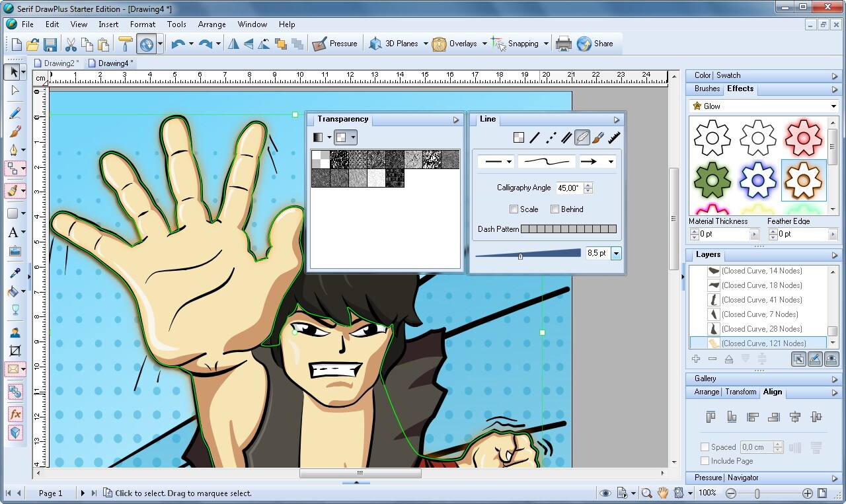
Task: Check the Behind option in the Line panel
Action: click(555, 209)
